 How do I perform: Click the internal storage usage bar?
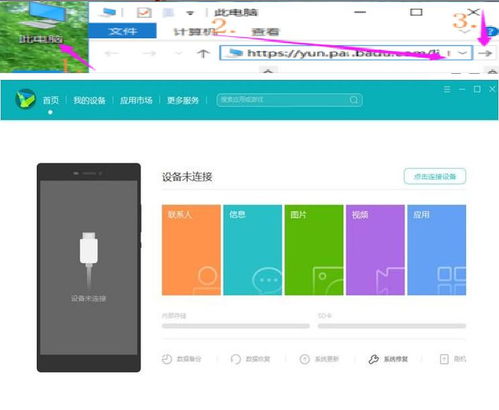[236, 326]
